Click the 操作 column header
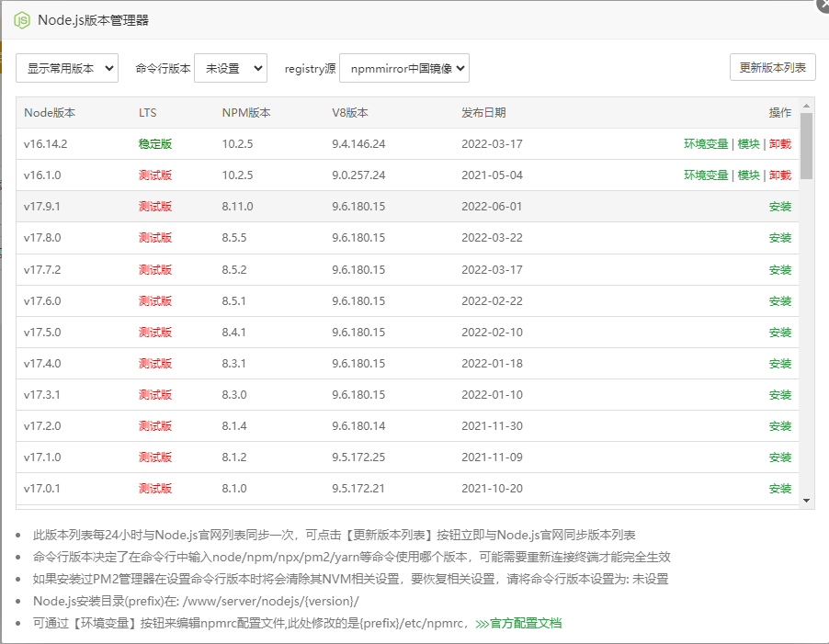 point(780,112)
